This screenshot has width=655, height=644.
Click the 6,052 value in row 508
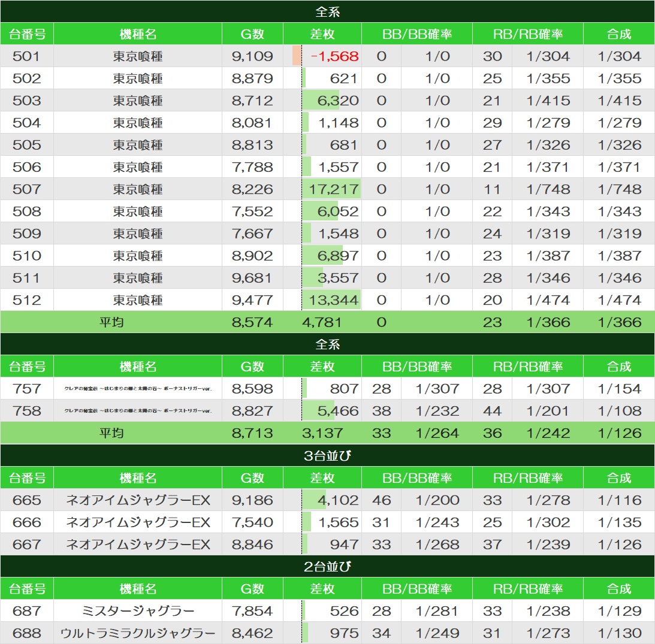pos(337,211)
